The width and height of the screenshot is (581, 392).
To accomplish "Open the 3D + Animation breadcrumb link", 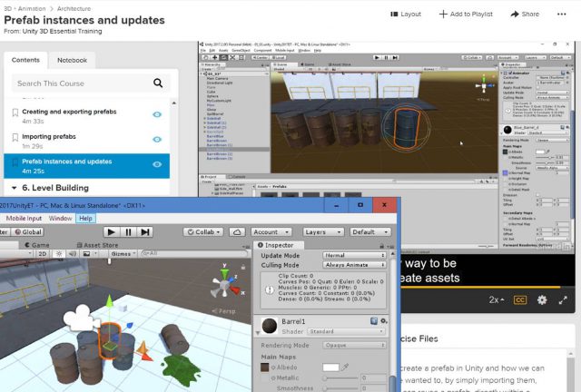I will coord(25,8).
